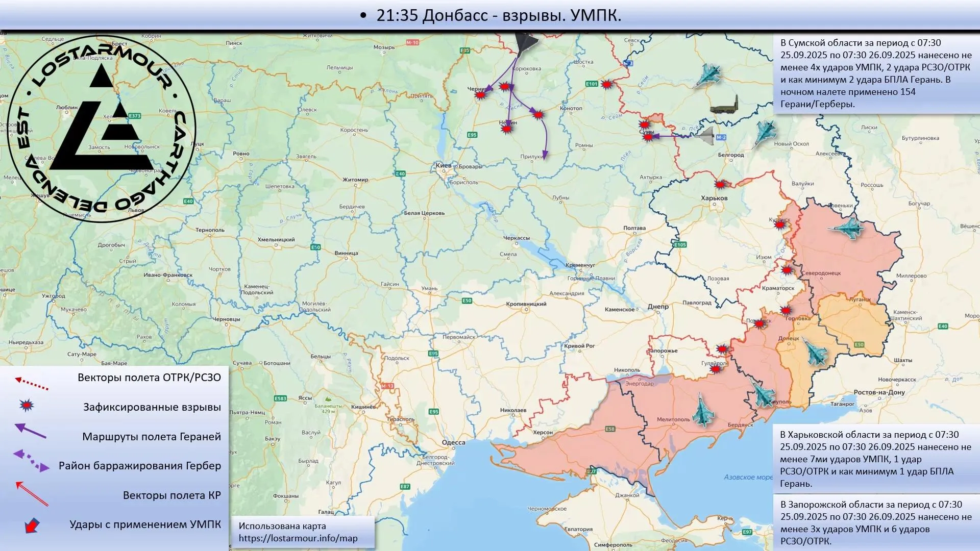Viewport: 980px width, 551px height.
Task: Open the lostarmour.info/map link
Action: [298, 538]
